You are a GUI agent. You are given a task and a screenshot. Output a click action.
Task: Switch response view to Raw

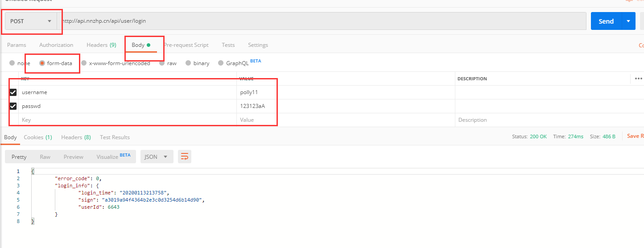[x=45, y=157]
